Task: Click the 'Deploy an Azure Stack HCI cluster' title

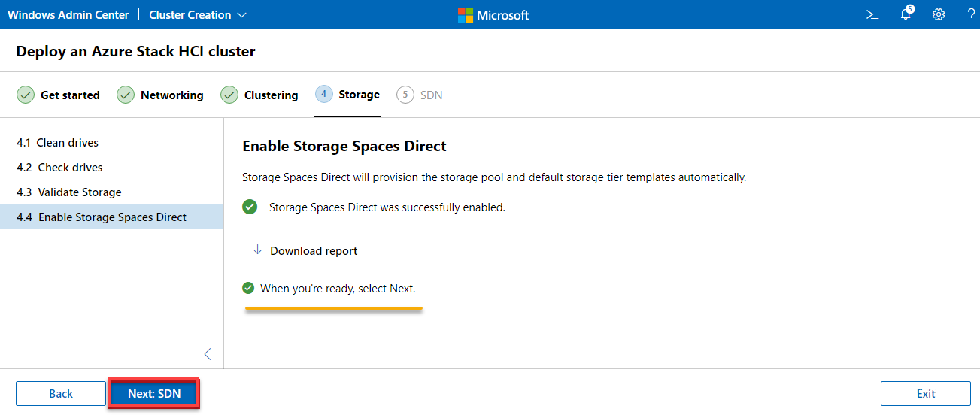Action: click(135, 52)
